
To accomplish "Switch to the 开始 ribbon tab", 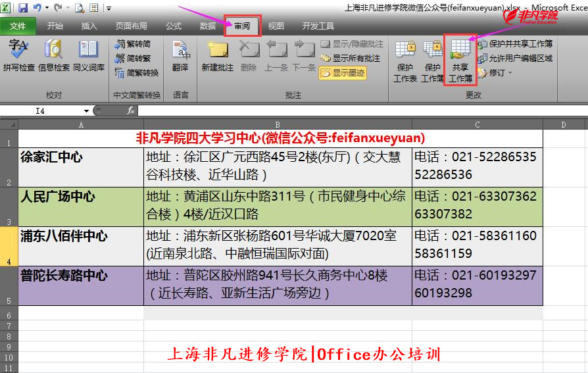I will coord(55,26).
